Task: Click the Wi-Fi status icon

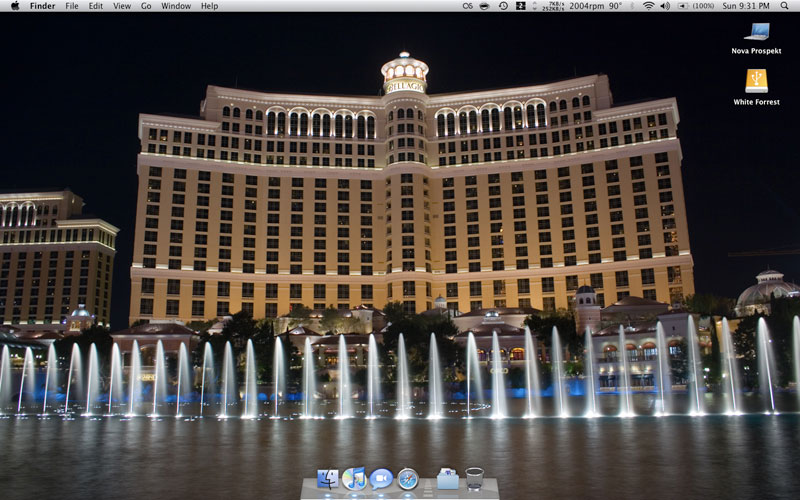Action: coord(648,6)
